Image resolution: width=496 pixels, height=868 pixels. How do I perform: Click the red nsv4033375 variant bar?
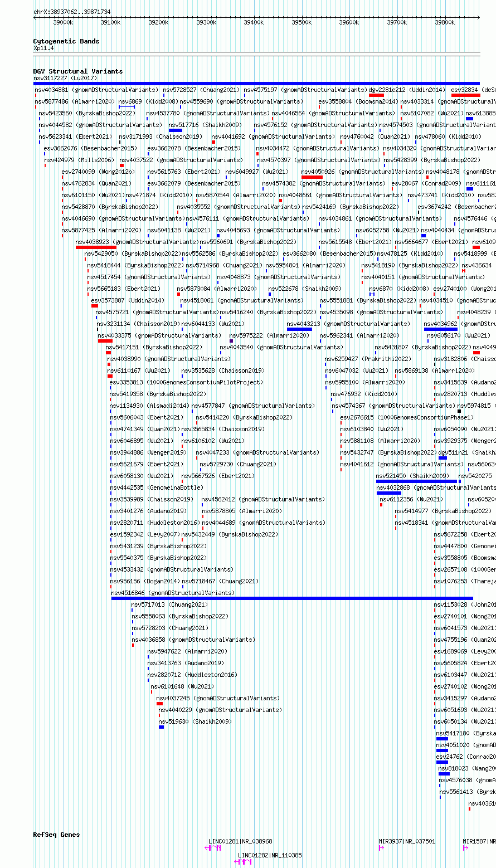[105, 341]
